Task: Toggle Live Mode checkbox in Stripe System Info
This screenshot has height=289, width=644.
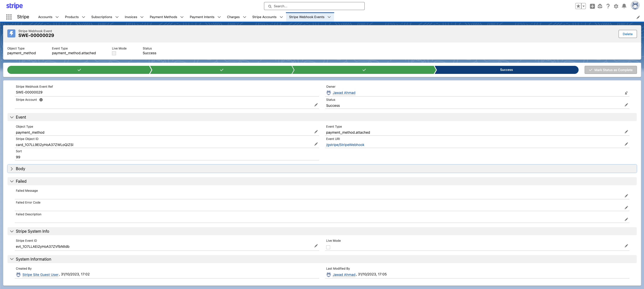Action: (x=328, y=247)
